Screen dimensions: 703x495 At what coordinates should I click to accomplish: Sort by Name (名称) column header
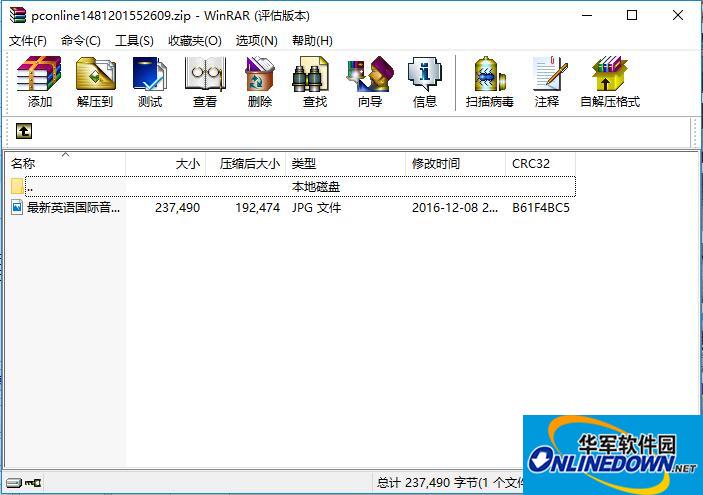65,164
